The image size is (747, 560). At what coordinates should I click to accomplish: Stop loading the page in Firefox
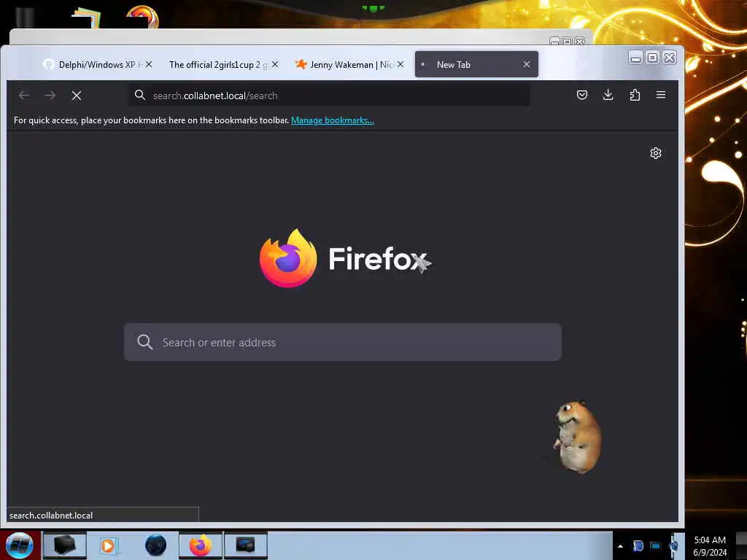(76, 96)
